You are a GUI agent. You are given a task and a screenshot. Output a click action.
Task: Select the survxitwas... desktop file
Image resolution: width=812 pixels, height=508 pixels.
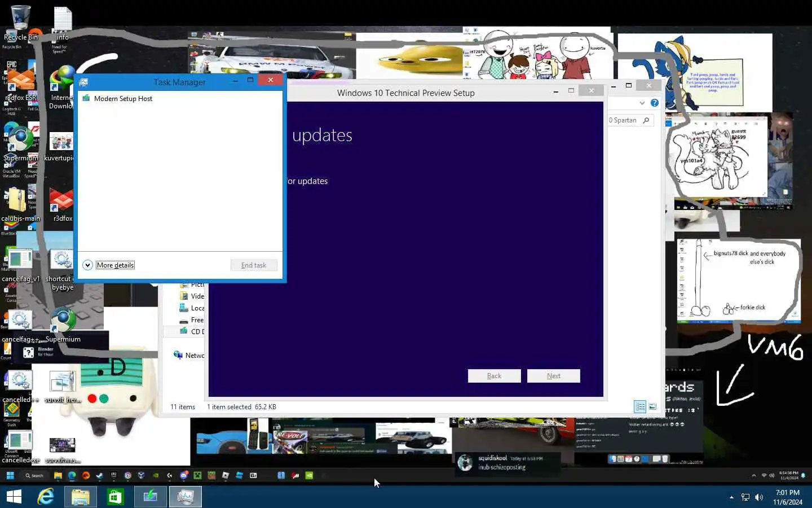click(62, 449)
